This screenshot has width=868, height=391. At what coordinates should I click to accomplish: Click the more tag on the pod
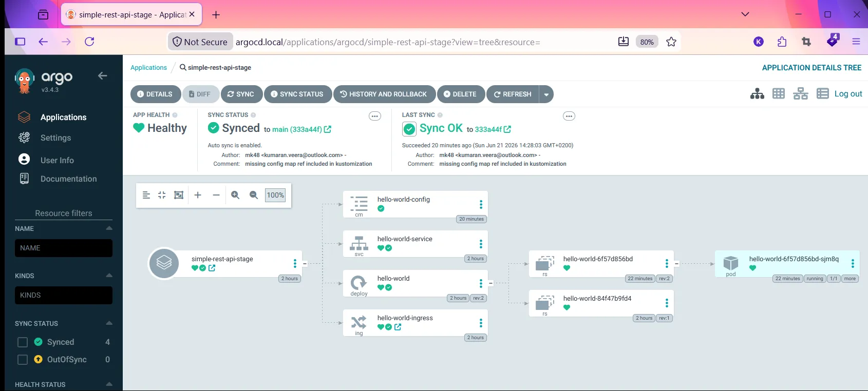[850, 279]
